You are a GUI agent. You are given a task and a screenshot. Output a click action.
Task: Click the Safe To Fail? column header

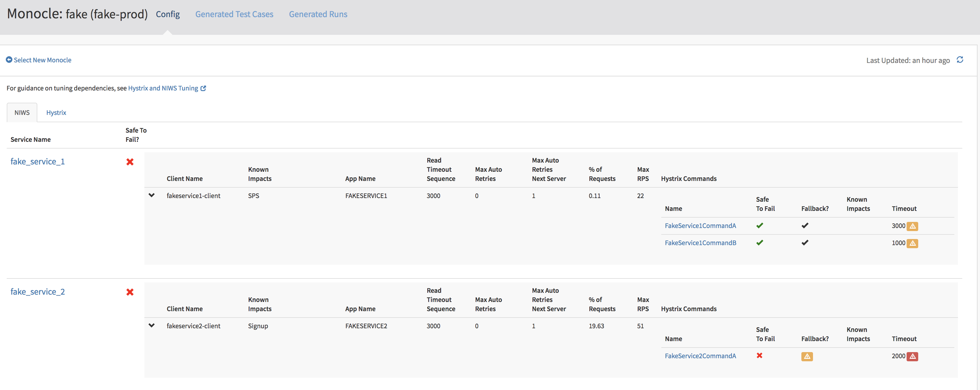click(x=136, y=135)
